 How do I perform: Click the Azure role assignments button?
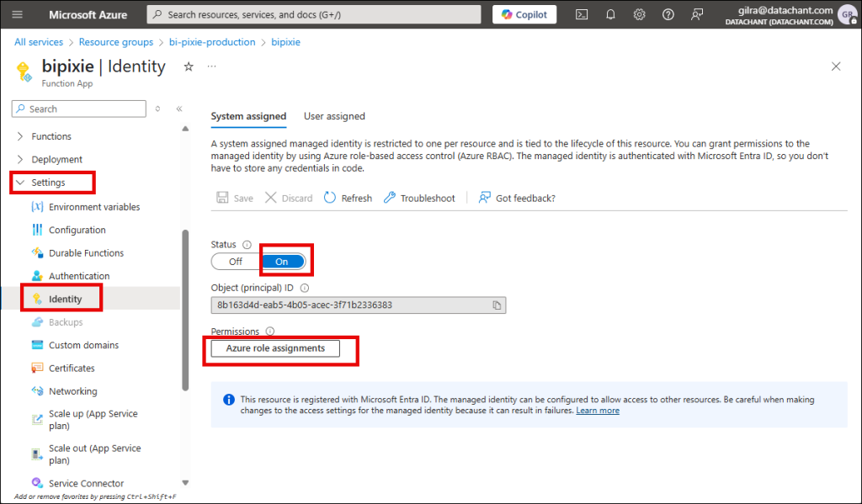(x=275, y=348)
